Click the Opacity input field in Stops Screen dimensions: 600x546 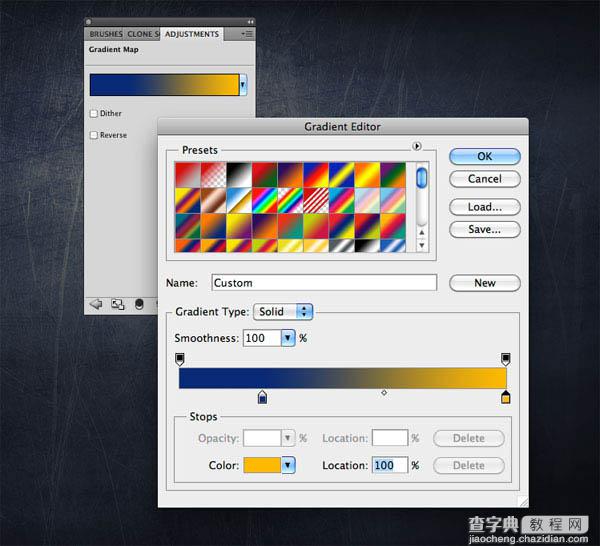(x=262, y=438)
